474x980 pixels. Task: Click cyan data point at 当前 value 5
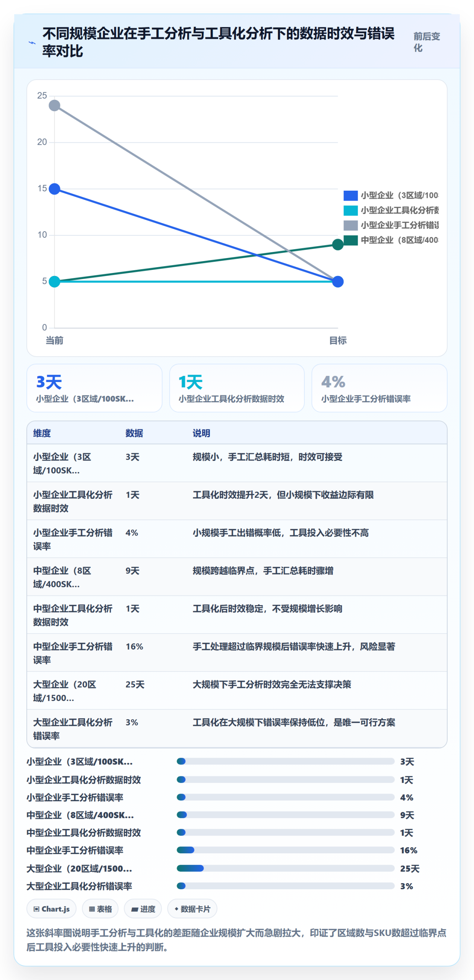tap(55, 282)
